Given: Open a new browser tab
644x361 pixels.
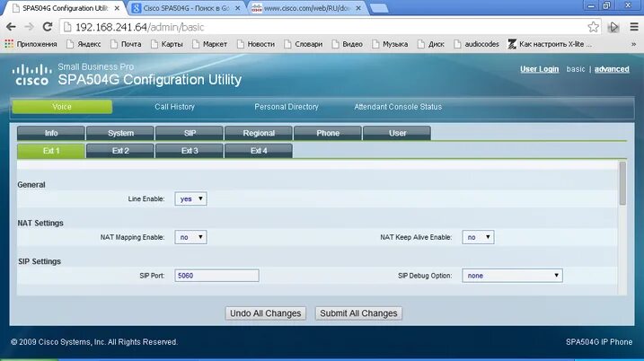Looking at the screenshot, I should 379,8.
